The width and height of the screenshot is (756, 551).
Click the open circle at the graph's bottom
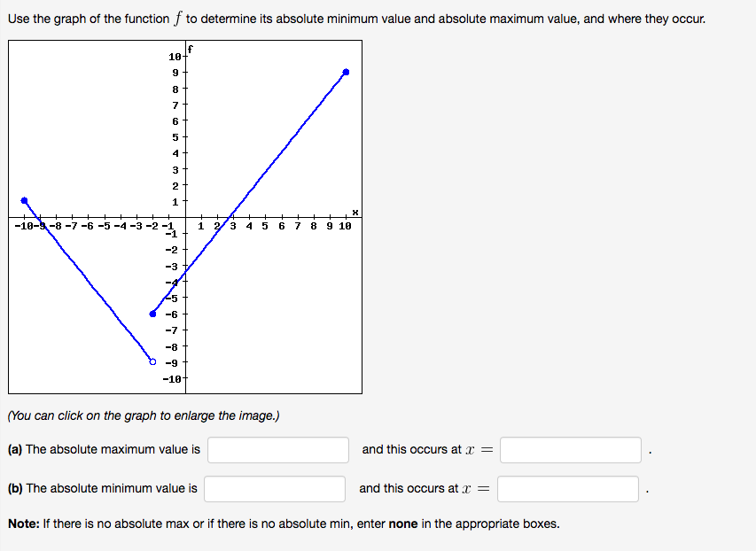point(152,361)
